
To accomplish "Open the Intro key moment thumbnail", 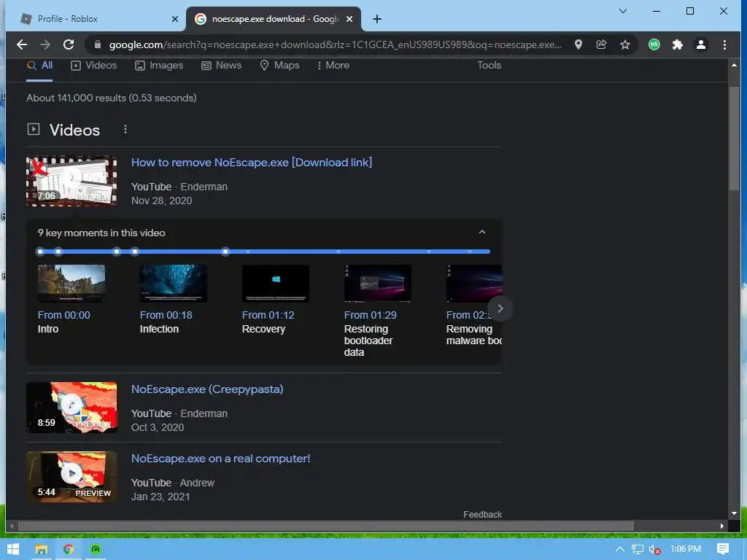I will pyautogui.click(x=71, y=284).
